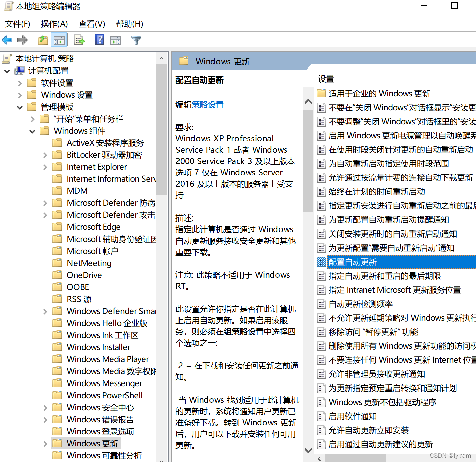Click the folder icon beside RSS 源

[57, 299]
